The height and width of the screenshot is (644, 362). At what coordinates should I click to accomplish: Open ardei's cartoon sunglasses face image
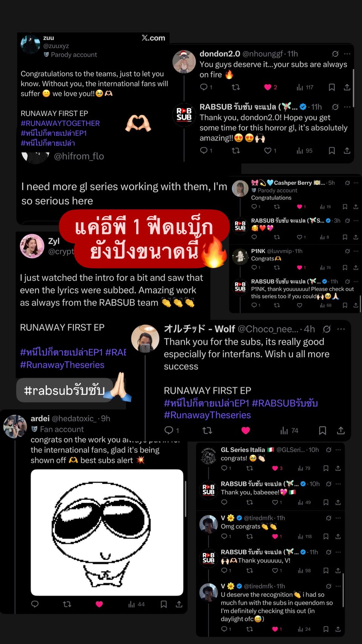(107, 532)
